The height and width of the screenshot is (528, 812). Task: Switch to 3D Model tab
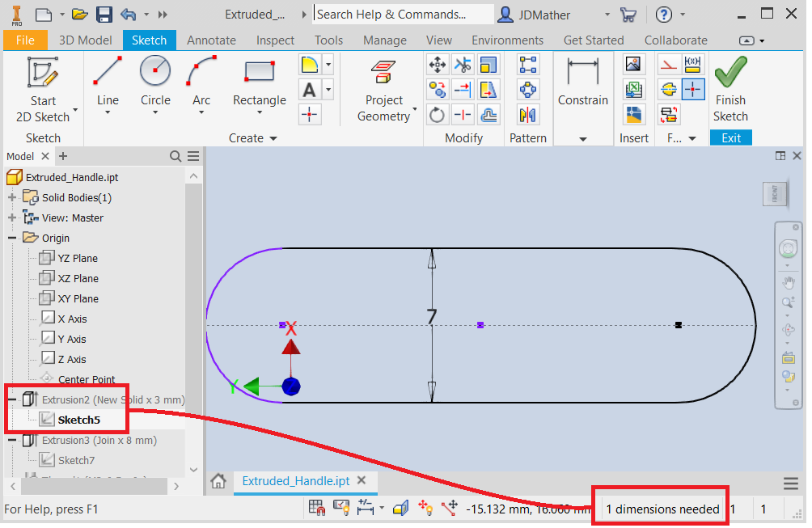[85, 40]
